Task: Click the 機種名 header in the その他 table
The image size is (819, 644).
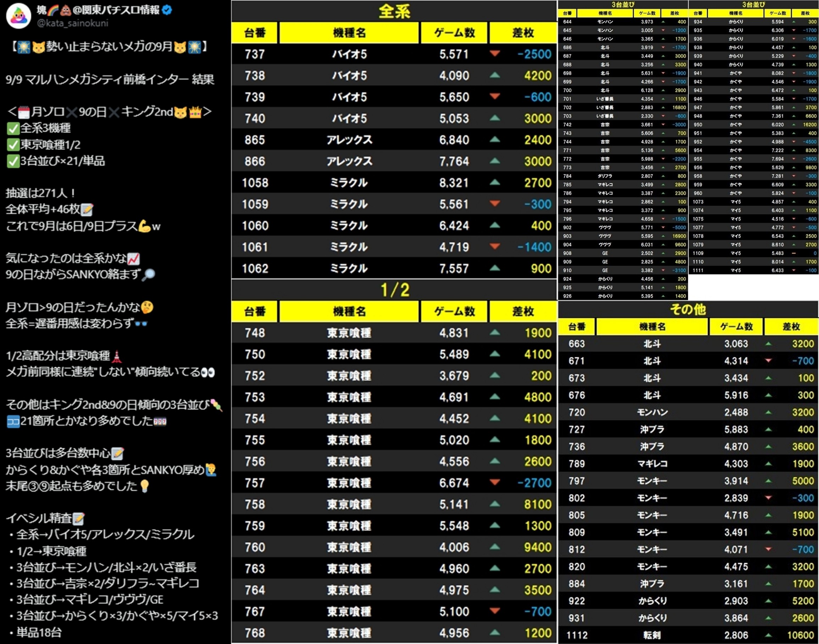Action: tap(652, 326)
